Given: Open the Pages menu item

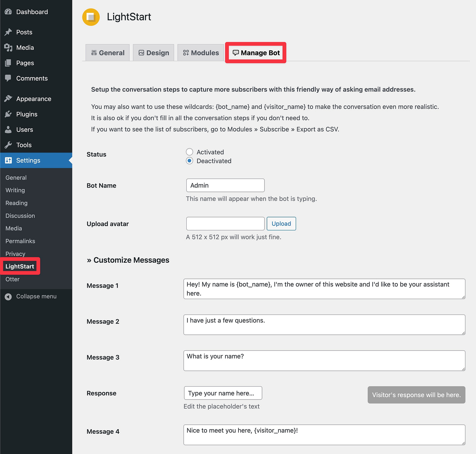Looking at the screenshot, I should point(25,63).
